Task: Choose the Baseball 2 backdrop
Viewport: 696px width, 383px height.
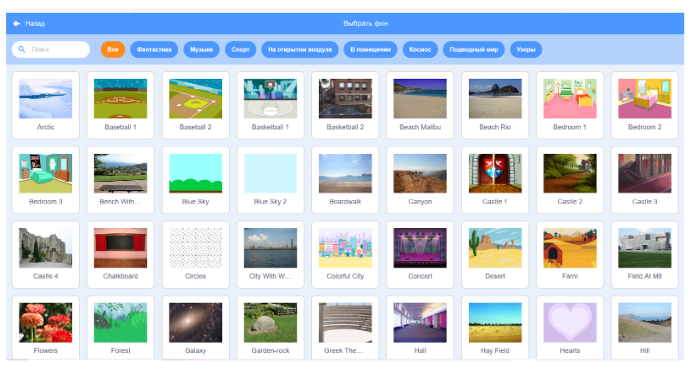Action: click(195, 105)
